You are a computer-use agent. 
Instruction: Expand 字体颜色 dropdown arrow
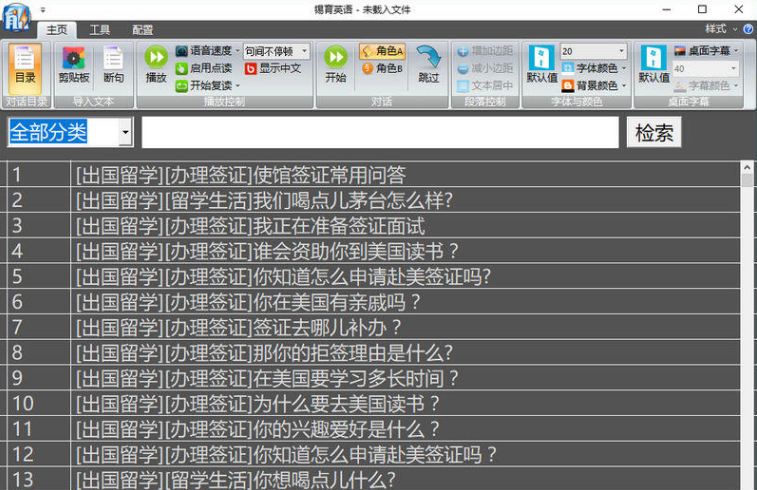click(x=624, y=68)
